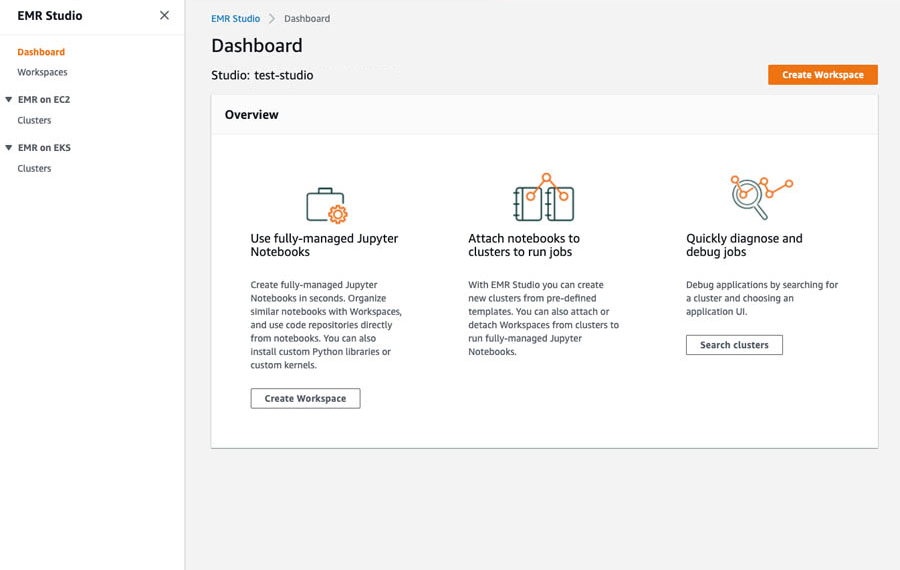Click the 'EMR on EKS' section label
Viewport: 900px width, 570px height.
44,148
